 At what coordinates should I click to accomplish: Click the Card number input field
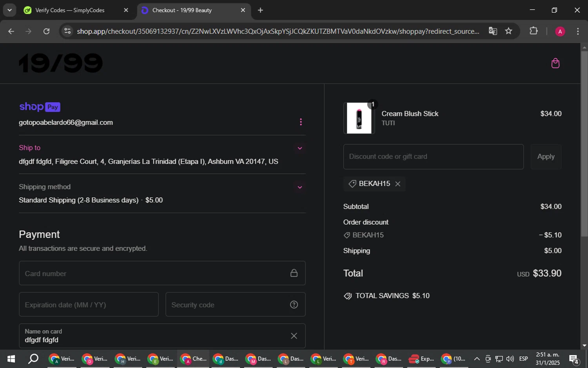[162, 273]
